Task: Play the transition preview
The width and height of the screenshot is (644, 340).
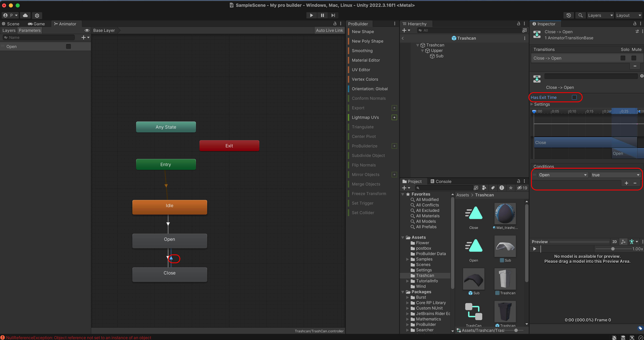Action: [535, 249]
